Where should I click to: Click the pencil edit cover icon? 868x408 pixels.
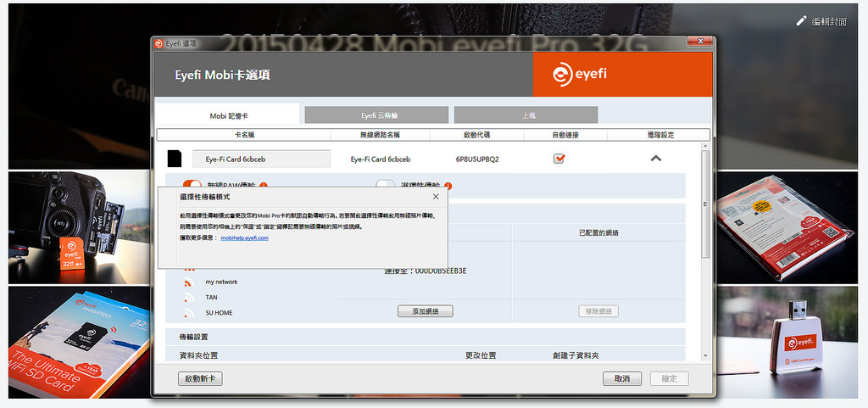(x=801, y=21)
